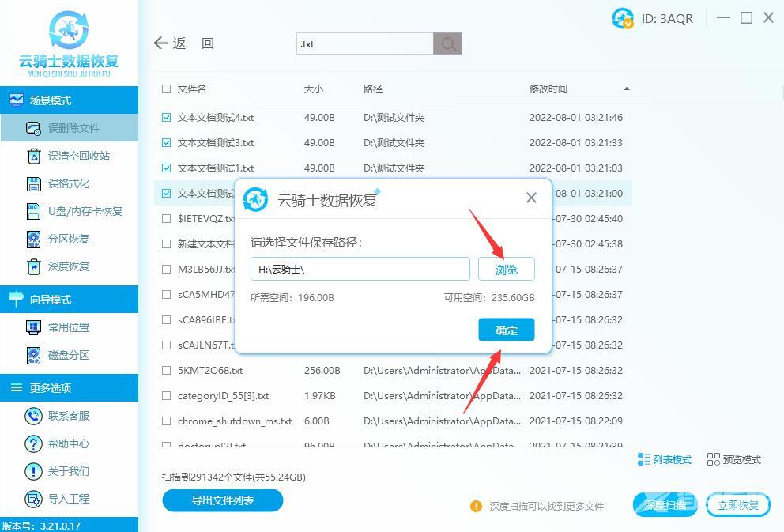Screen dimensions: 784x532
Task: Uncheck 文本文档测试3.txt checkbox
Action: [167, 142]
